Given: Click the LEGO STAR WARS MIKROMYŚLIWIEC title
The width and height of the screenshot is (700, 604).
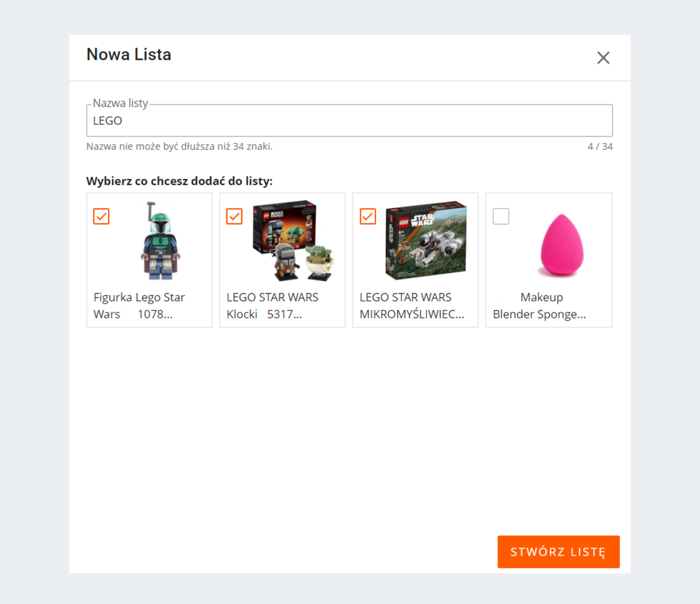Looking at the screenshot, I should (x=411, y=306).
